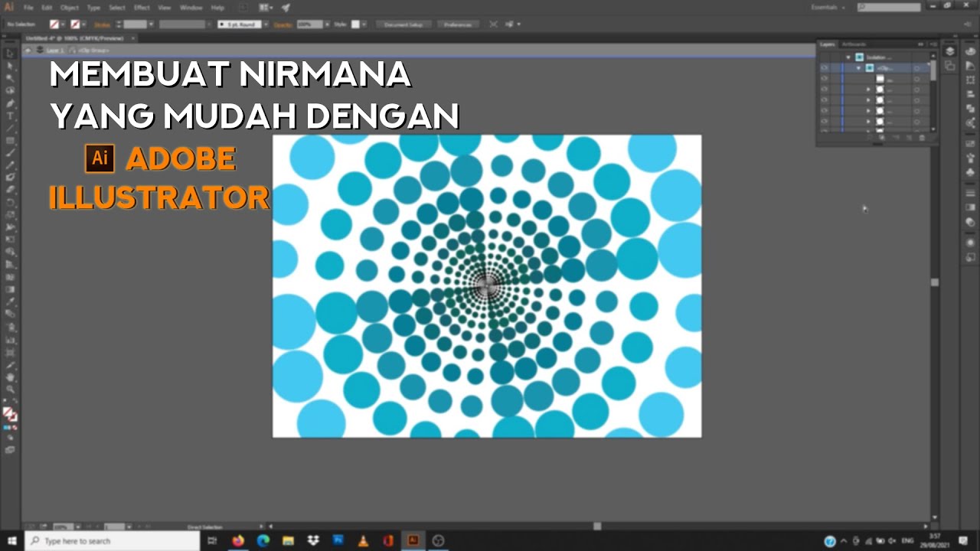Viewport: 980px width, 551px height.
Task: Click the Document Setup button
Action: point(404,24)
